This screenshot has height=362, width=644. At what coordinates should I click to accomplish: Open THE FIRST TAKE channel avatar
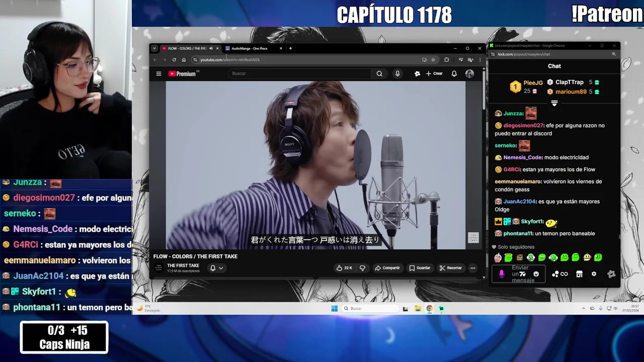158,268
